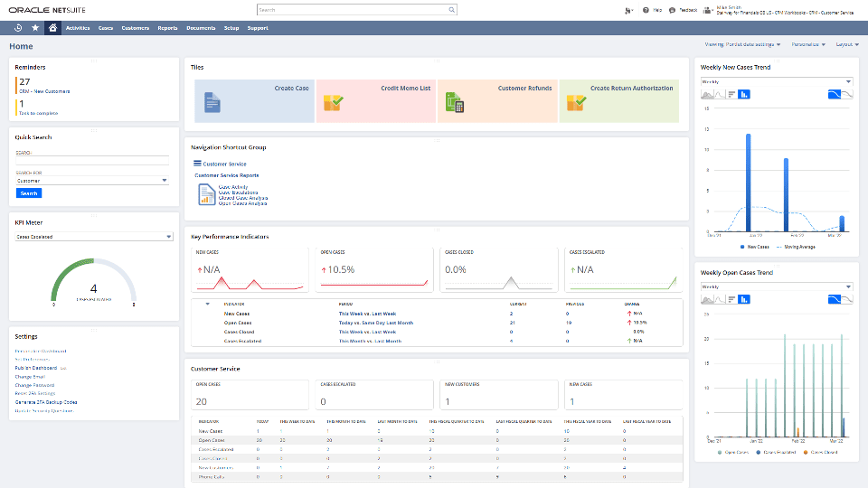Click the Customer Service Reports document icon
The width and height of the screenshot is (868, 488).
pyautogui.click(x=206, y=195)
